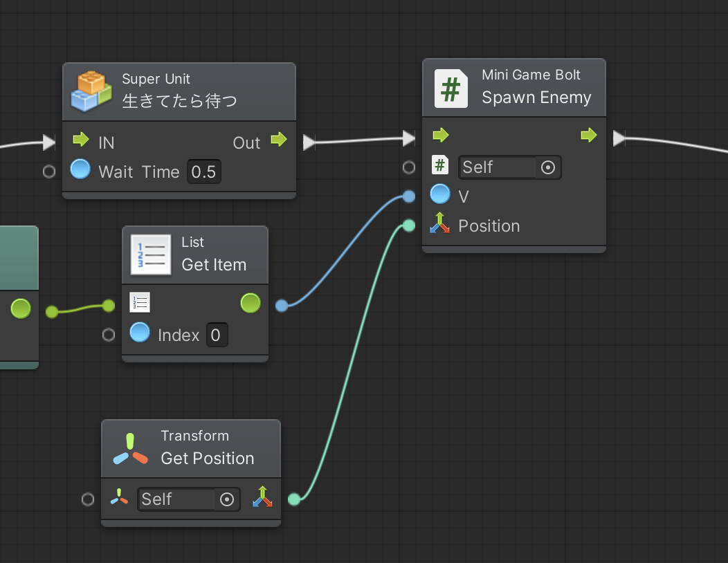
Task: Edit the Wait Time 0.5 value field
Action: pyautogui.click(x=204, y=172)
